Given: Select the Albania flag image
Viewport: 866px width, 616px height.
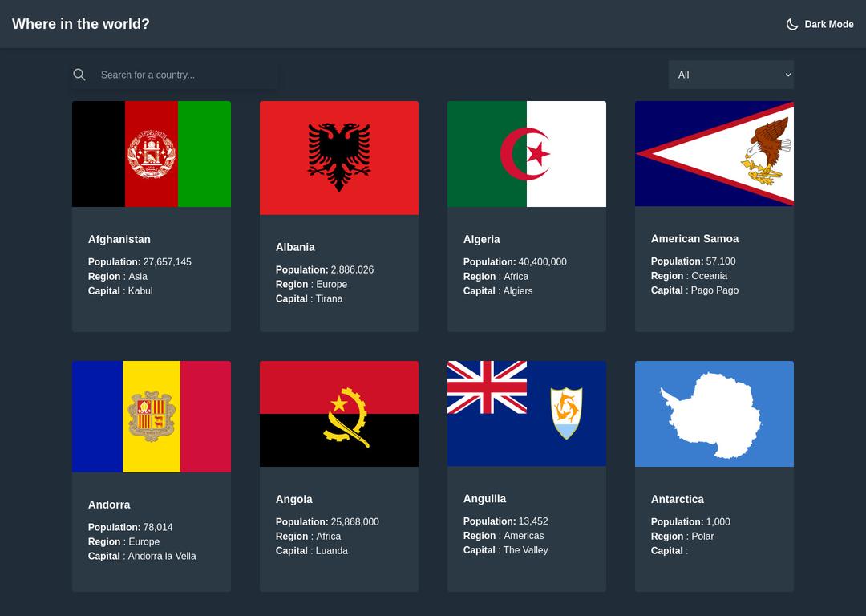Looking at the screenshot, I should [339, 158].
